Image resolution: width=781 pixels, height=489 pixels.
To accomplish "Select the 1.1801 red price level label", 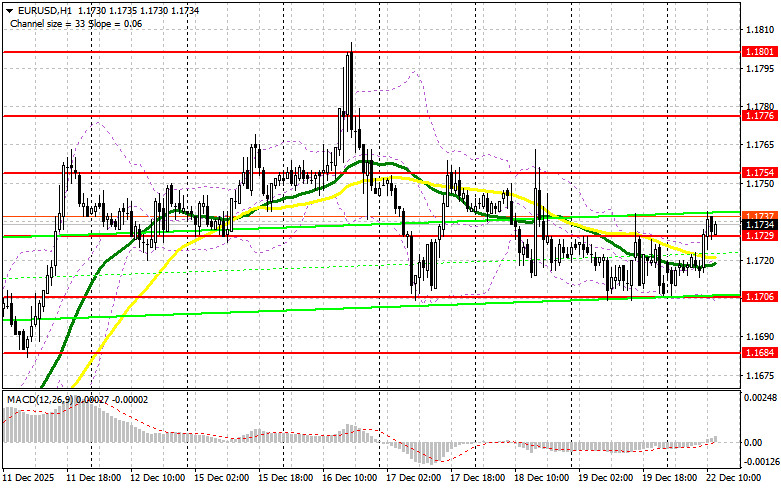I will coord(760,52).
